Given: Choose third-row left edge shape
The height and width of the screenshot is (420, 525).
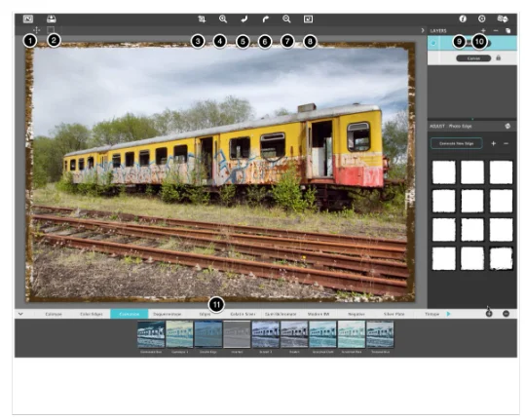Looking at the screenshot, I should point(443,230).
